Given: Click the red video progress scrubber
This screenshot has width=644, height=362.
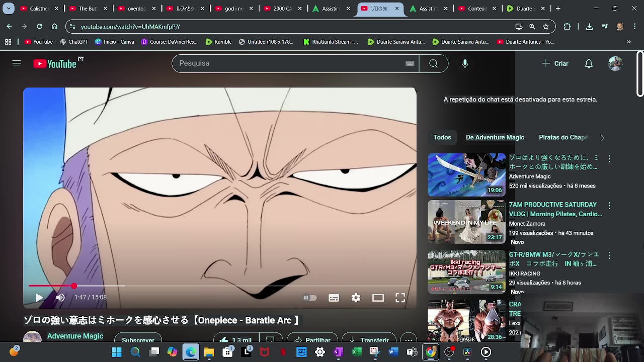Looking at the screenshot, I should 74,286.
